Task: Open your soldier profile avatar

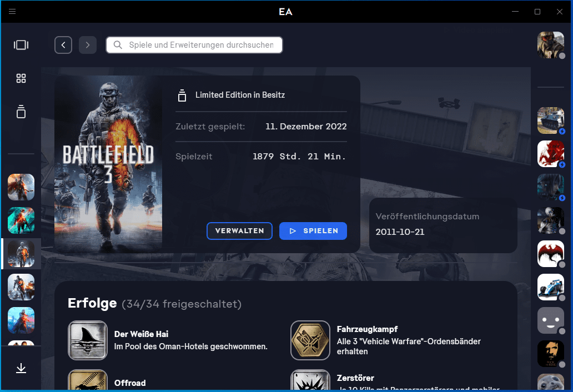Action: point(551,45)
